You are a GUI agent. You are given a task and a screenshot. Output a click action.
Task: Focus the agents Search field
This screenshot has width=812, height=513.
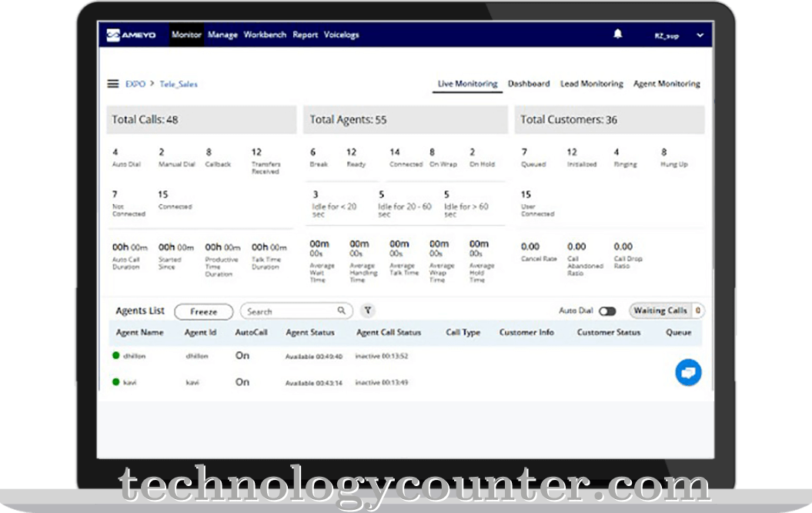click(296, 311)
